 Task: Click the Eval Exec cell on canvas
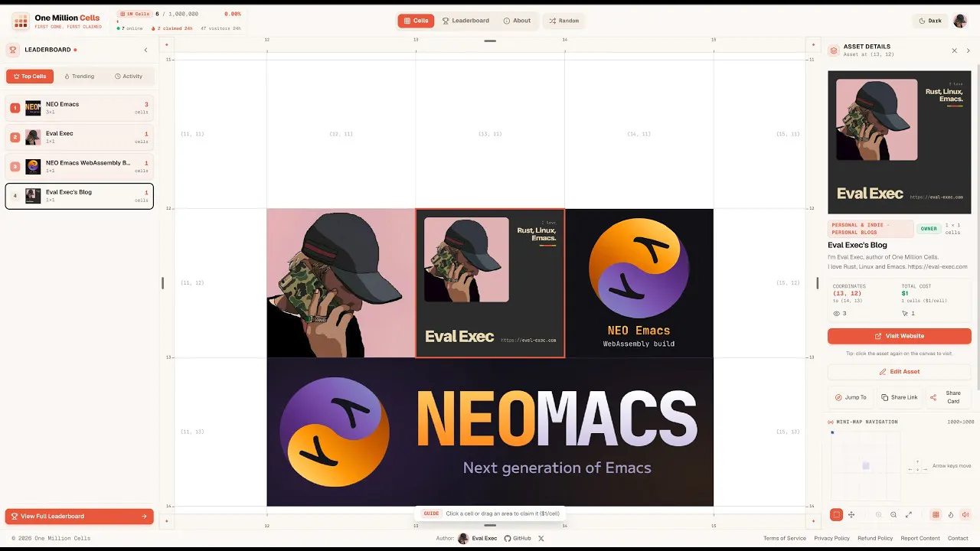click(x=341, y=283)
